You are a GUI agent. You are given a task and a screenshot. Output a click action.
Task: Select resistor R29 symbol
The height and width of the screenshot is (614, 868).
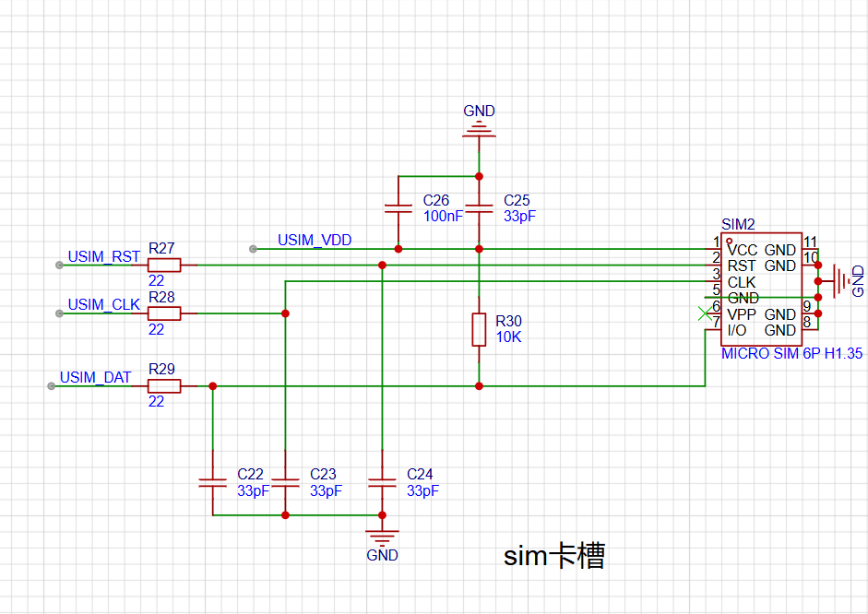point(164,386)
